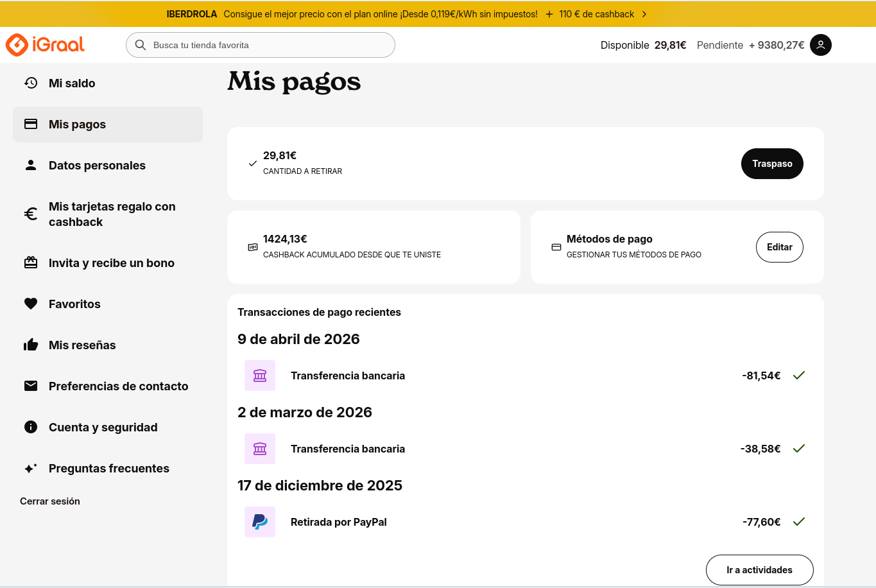Screen dimensions: 876x588
Task: Select the Mis pagos card icon
Action: pos(30,124)
